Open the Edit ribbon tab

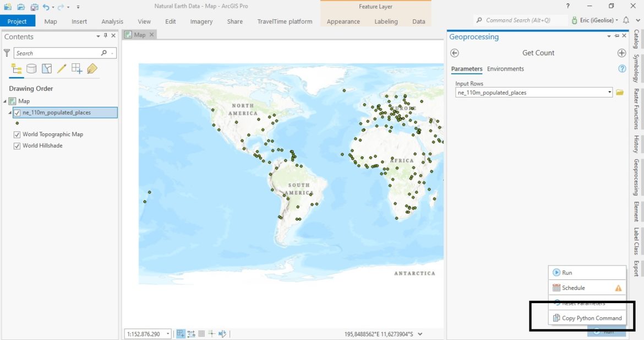coord(171,21)
